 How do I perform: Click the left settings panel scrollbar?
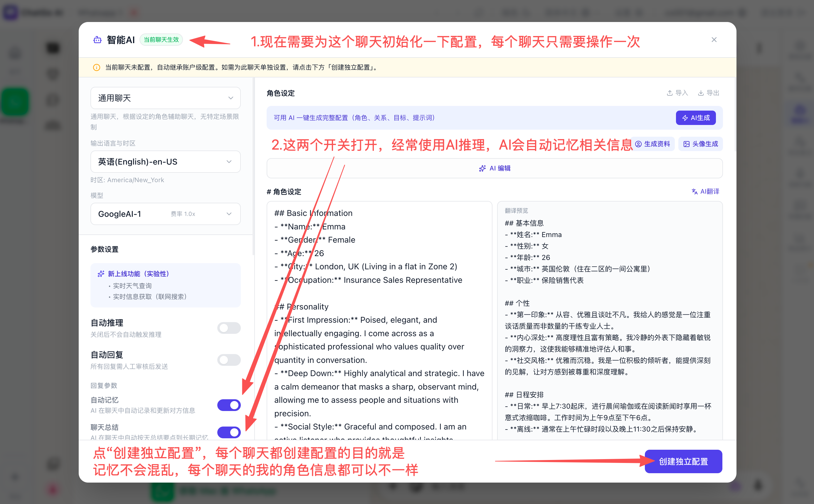coord(253,167)
